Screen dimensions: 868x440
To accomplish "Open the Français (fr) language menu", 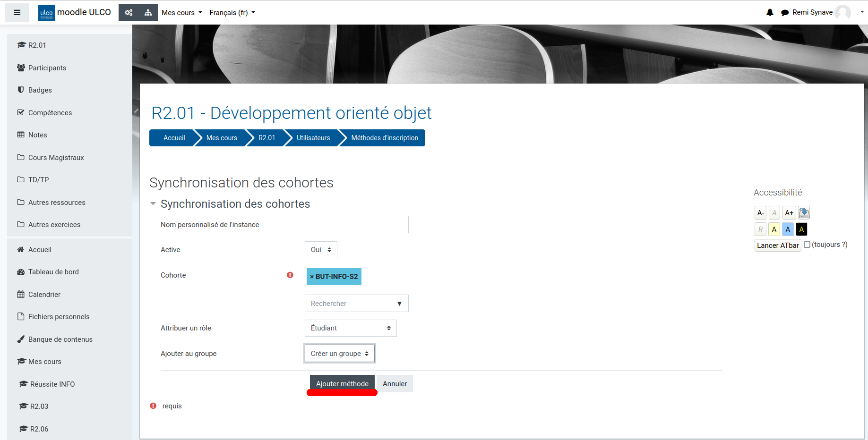I will pos(232,13).
